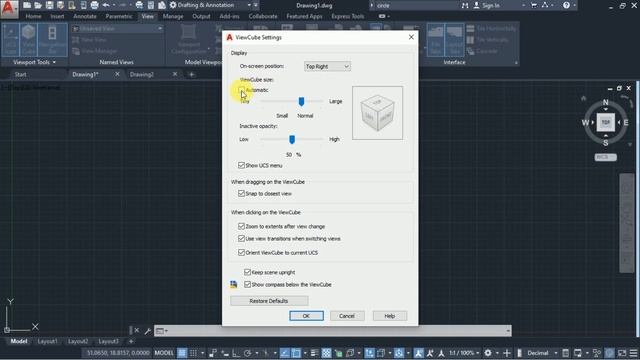Click the Open folder icon
This screenshot has height=360, width=640.
pos(38,5)
